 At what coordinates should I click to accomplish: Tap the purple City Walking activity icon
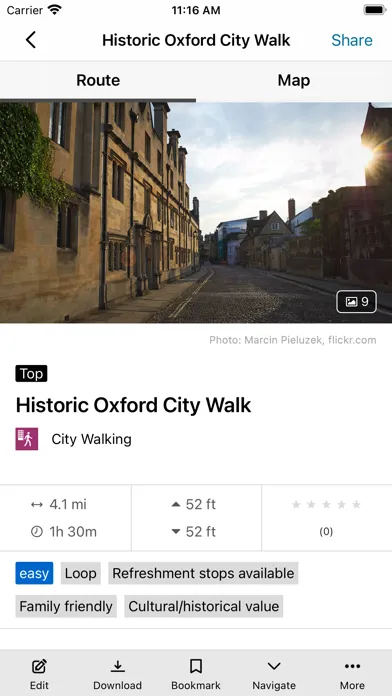coord(27,439)
